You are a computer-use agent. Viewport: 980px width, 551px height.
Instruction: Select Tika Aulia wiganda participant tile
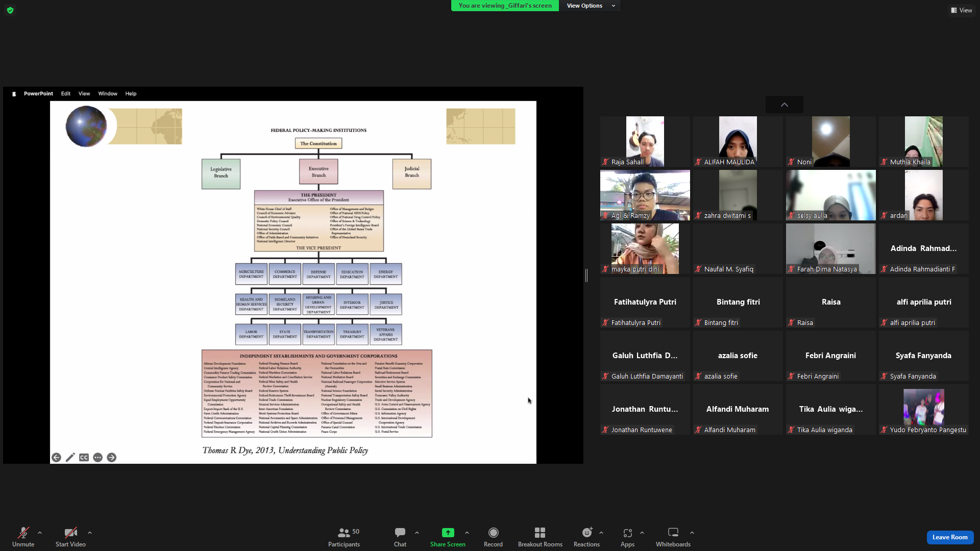click(x=831, y=410)
